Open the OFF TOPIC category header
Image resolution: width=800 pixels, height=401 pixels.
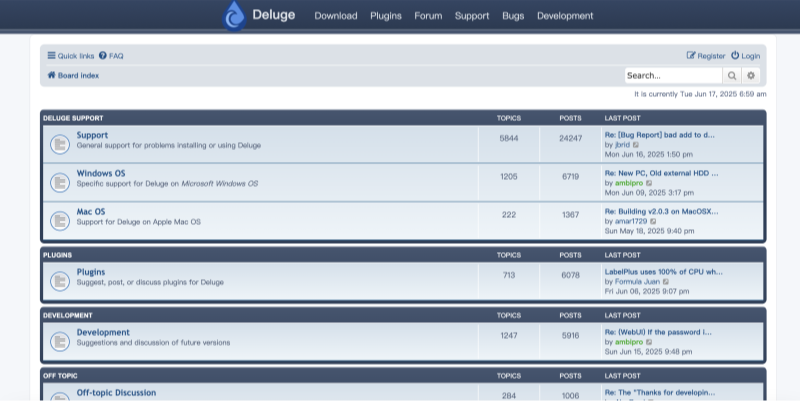pyautogui.click(x=60, y=376)
